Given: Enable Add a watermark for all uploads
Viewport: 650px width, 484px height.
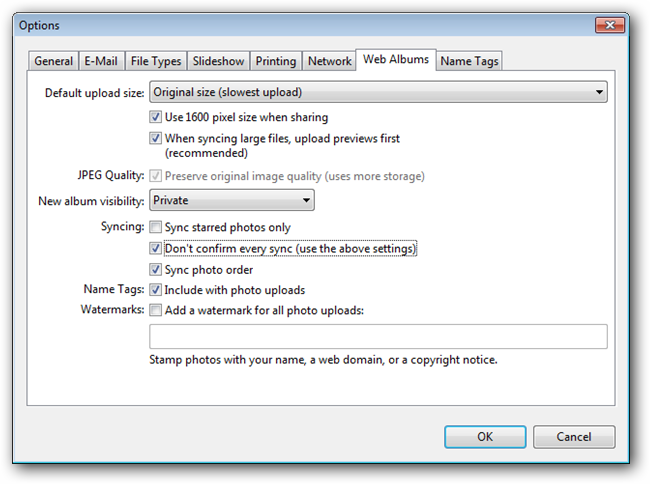Looking at the screenshot, I should tap(156, 310).
